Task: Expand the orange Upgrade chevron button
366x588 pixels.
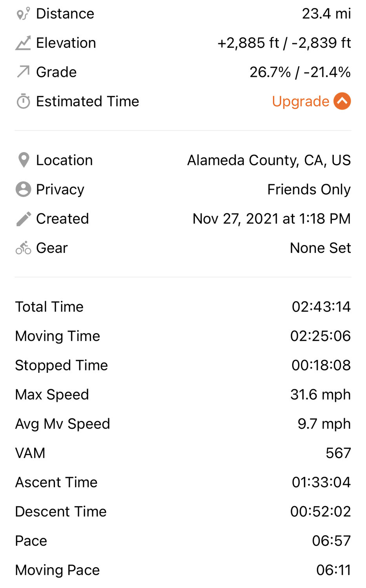Action: point(342,101)
